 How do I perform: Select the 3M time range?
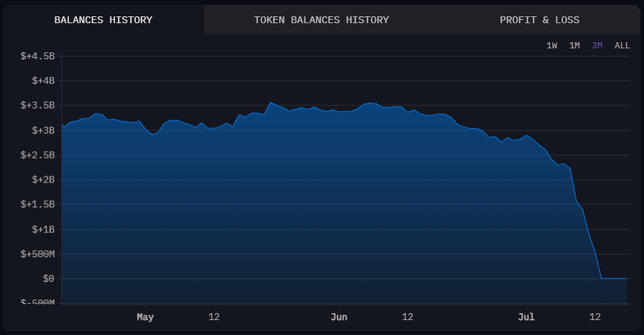click(x=597, y=46)
